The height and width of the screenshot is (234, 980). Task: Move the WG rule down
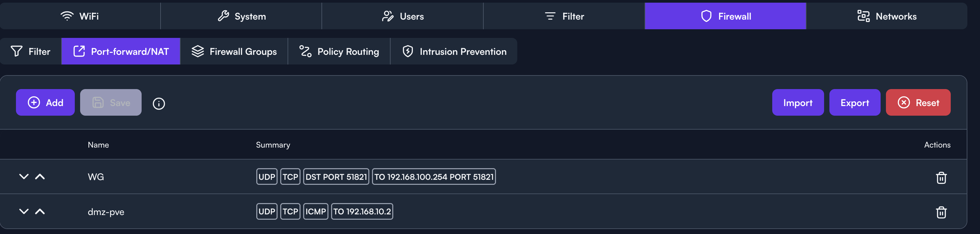pos(24,176)
